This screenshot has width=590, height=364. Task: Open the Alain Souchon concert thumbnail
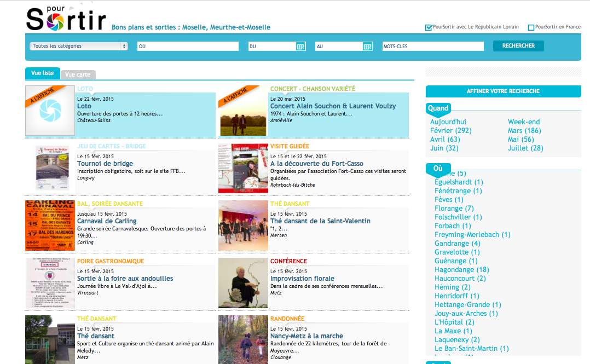coord(243,111)
